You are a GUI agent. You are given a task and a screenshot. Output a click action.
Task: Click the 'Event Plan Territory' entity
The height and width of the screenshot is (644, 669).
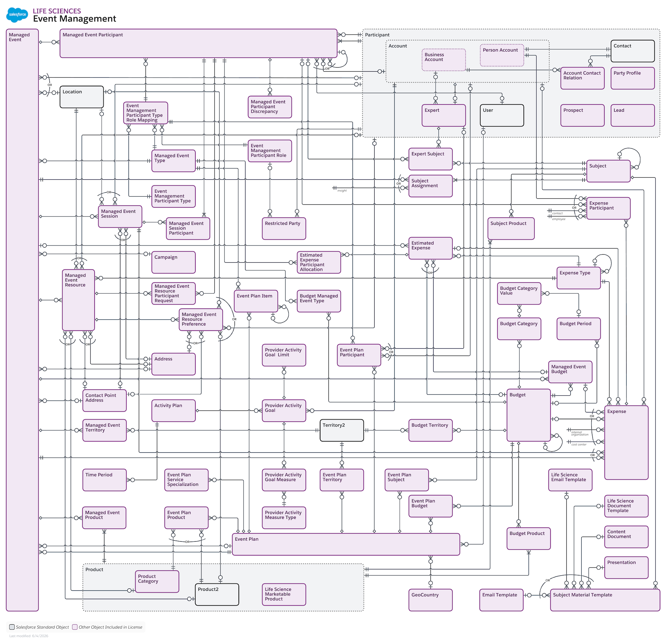tap(342, 480)
